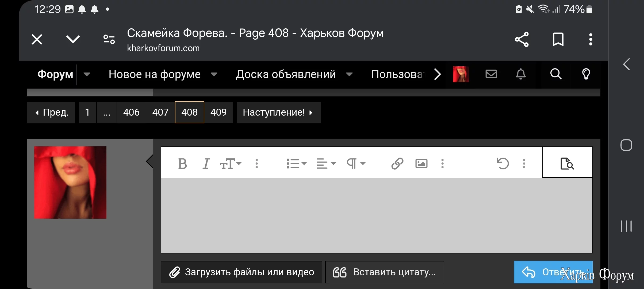Open Новое на форуме menu
Viewport: 644px width, 289px height.
[x=155, y=74]
